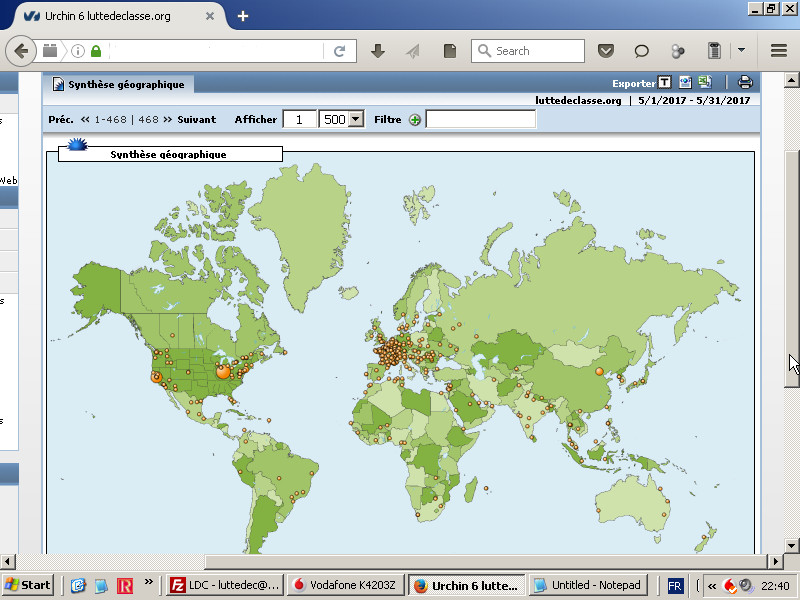This screenshot has width=800, height=600.
Task: Open the Pocket list icon
Action: tap(606, 51)
